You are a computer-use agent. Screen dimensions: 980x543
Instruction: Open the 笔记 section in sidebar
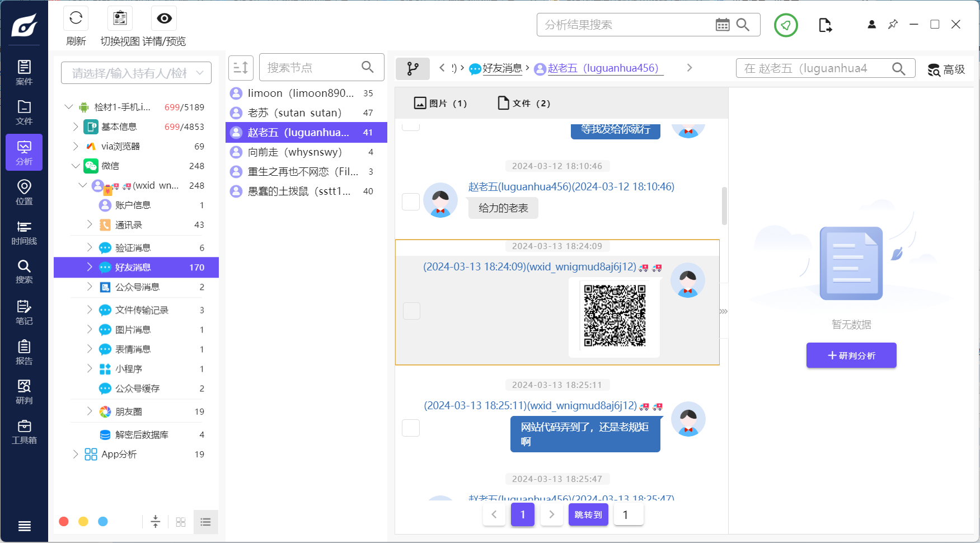click(x=24, y=312)
